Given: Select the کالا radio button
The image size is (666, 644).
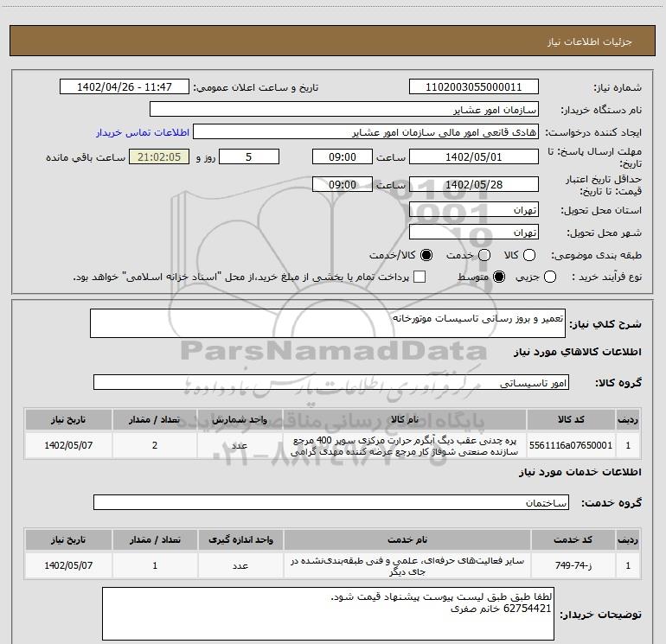Looking at the screenshot, I should pyautogui.click(x=529, y=255).
